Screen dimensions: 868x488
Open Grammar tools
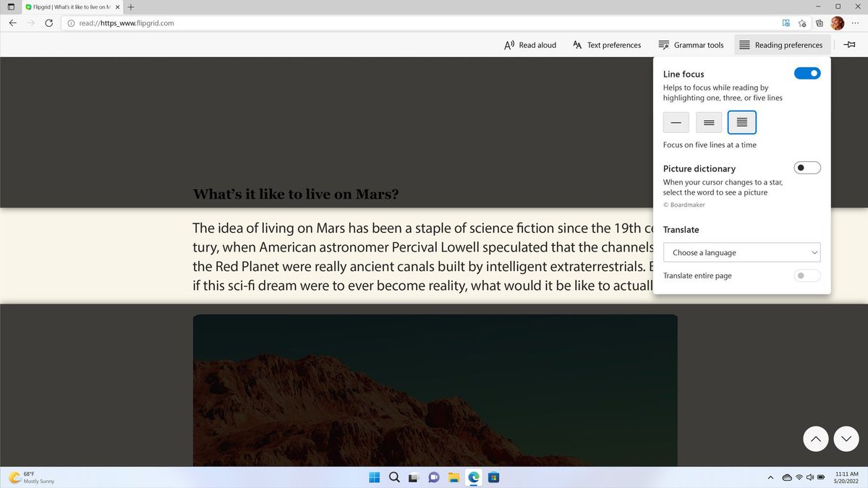(691, 45)
